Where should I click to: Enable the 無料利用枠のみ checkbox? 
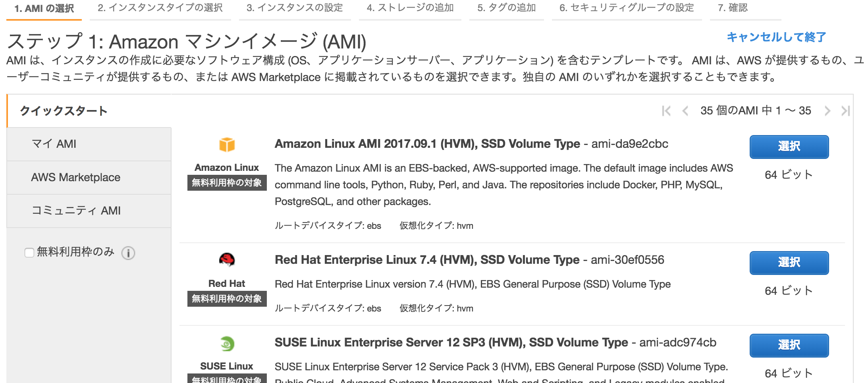29,253
